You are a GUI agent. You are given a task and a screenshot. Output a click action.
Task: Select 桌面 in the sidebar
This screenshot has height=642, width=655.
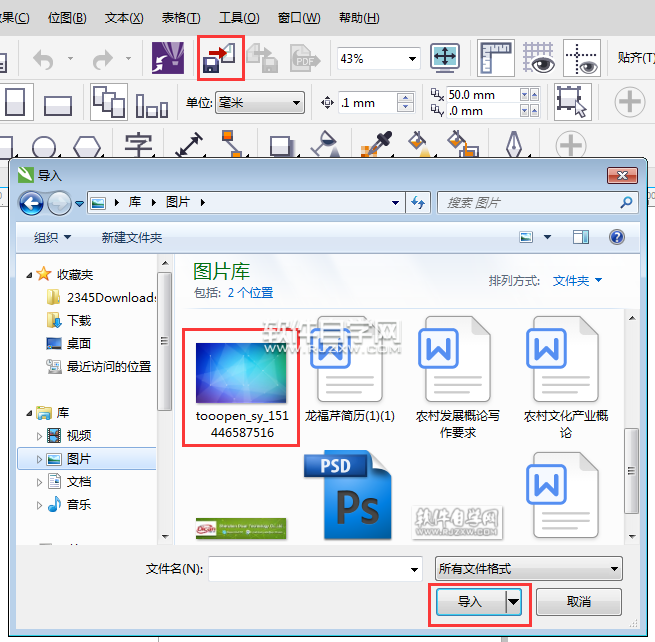tap(69, 343)
